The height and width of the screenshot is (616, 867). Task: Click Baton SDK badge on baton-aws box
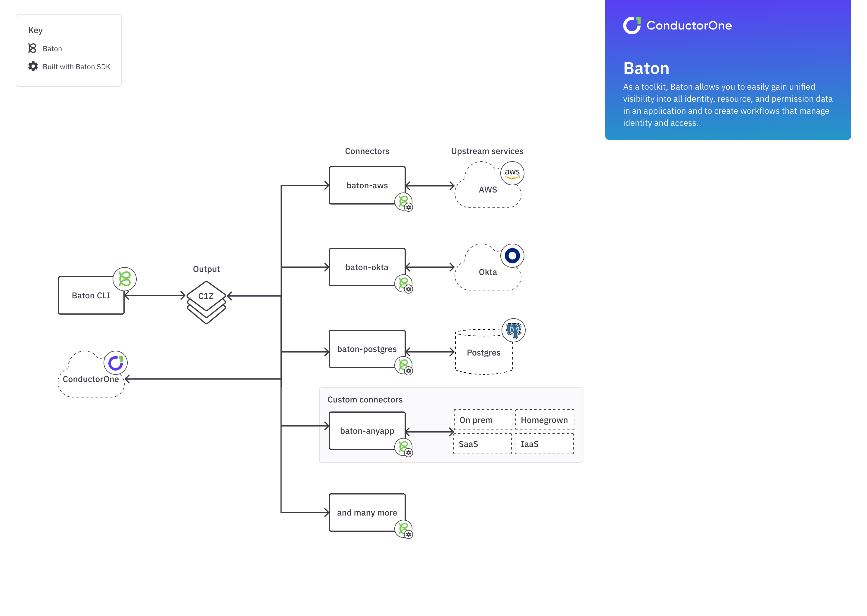[404, 202]
